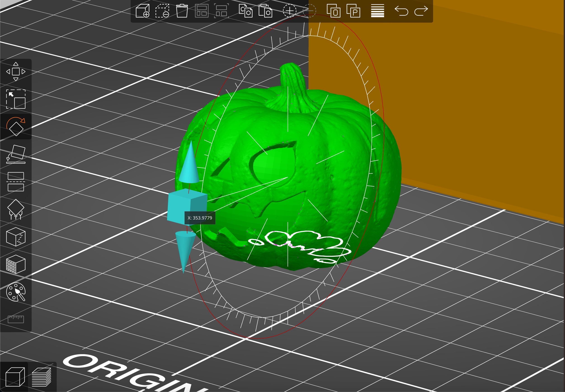
Task: Open the FDM infill/fuzzy skin painting cube tool
Action: pyautogui.click(x=16, y=264)
